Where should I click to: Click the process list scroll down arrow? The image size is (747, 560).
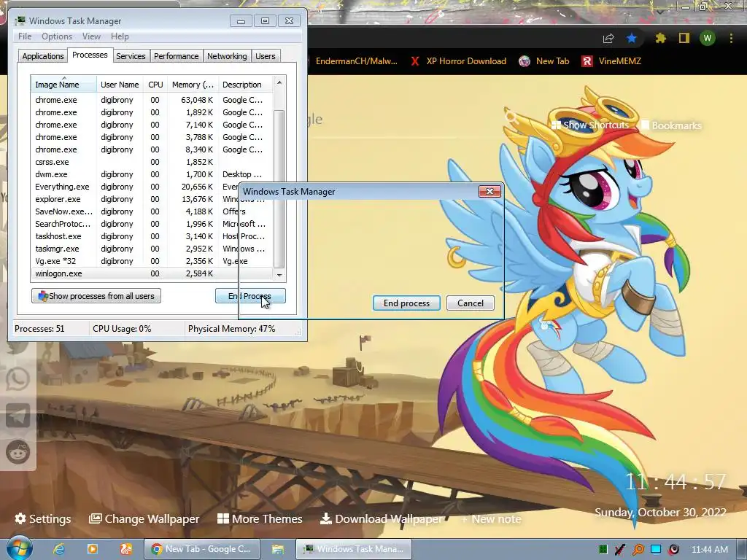tap(279, 275)
